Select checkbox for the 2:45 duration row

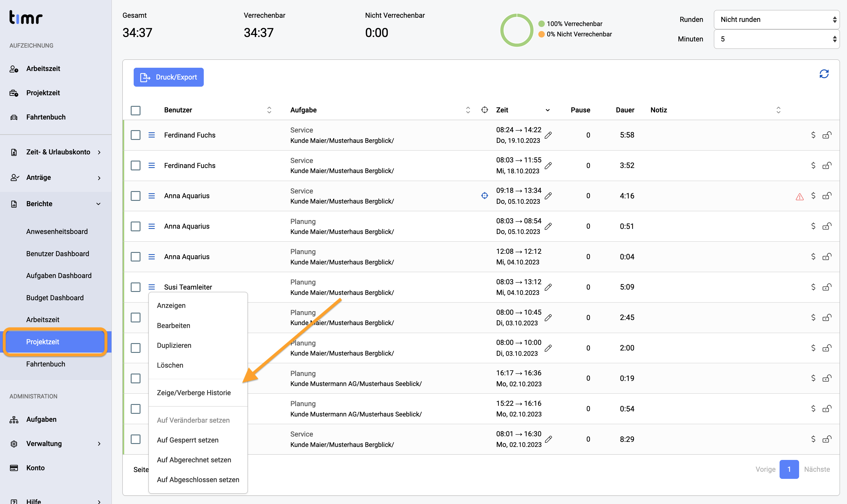[x=135, y=318]
